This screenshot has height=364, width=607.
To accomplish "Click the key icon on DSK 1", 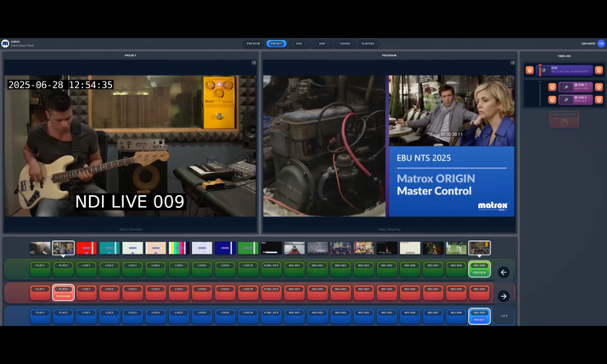I will [x=566, y=87].
